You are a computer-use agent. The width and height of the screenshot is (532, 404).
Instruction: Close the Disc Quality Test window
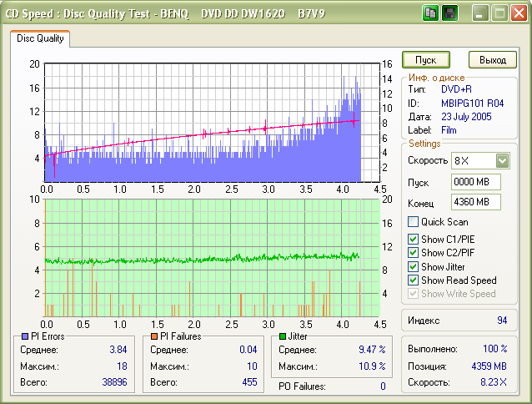point(518,13)
